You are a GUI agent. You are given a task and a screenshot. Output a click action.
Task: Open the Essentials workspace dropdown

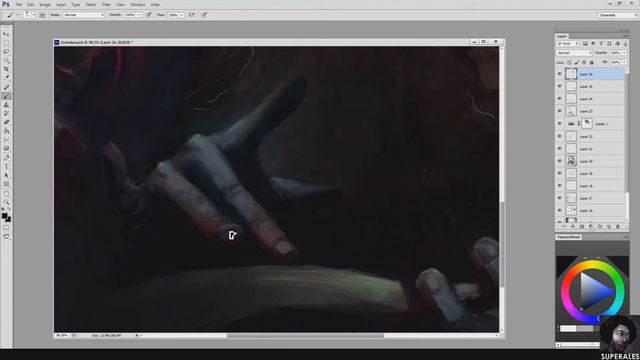click(618, 15)
